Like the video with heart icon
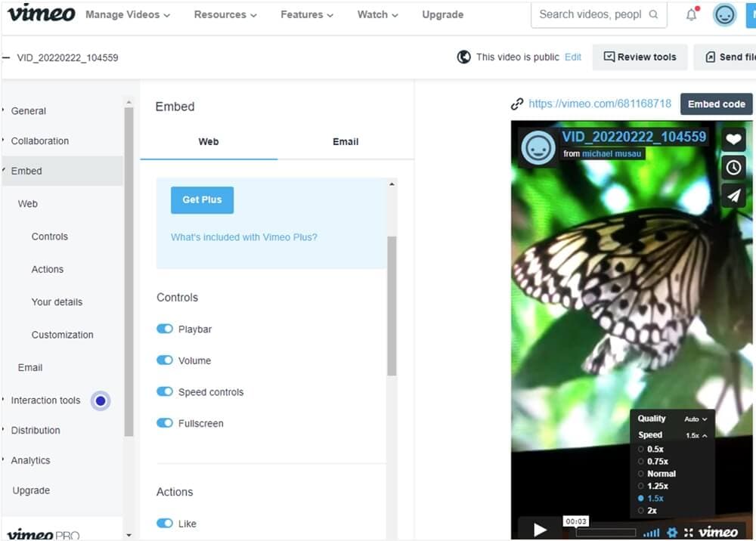This screenshot has width=756, height=541. pos(733,139)
